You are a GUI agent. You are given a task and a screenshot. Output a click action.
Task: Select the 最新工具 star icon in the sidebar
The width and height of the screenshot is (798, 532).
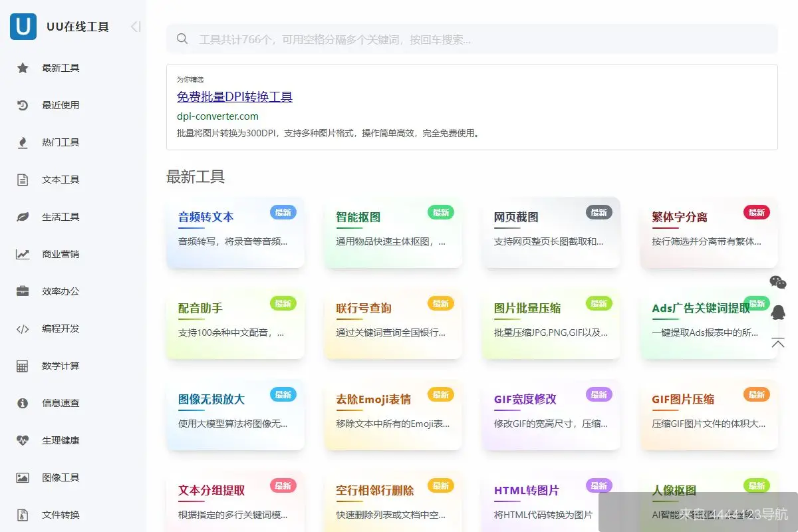tap(23, 67)
